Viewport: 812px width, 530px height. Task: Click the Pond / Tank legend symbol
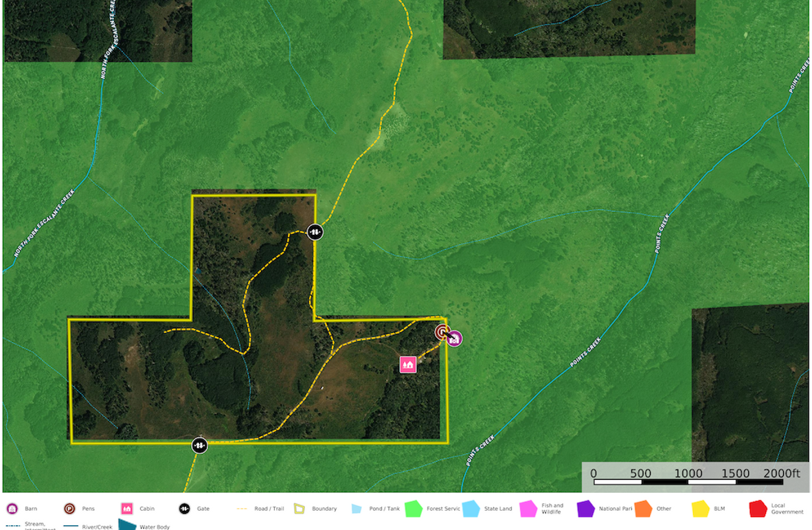357,509
